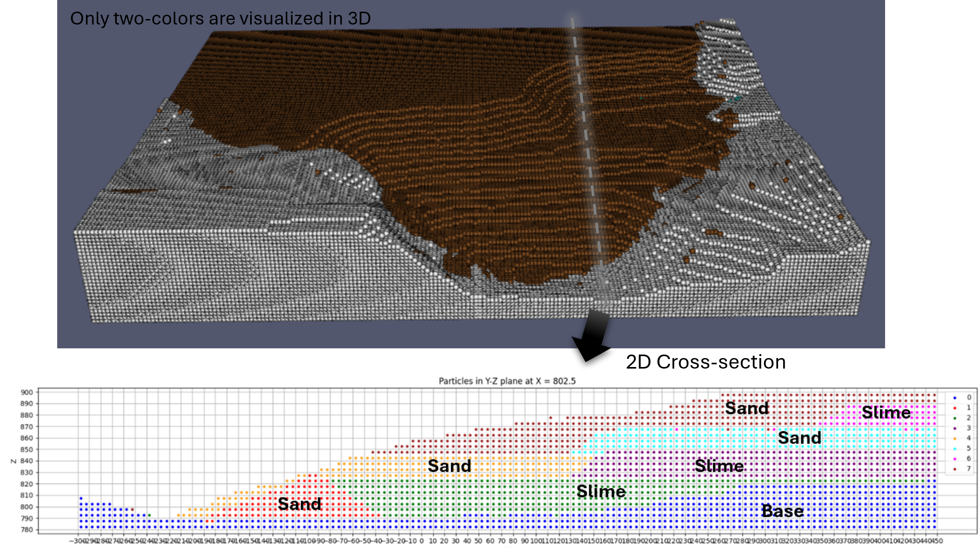Click the 'Sand' label on the red layer

click(x=300, y=504)
